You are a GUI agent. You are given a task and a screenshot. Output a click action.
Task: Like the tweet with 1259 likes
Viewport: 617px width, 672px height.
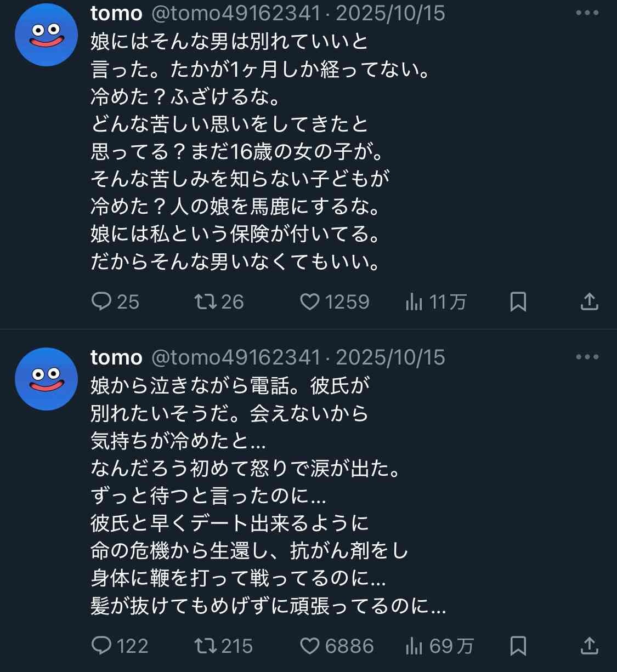pos(310,301)
